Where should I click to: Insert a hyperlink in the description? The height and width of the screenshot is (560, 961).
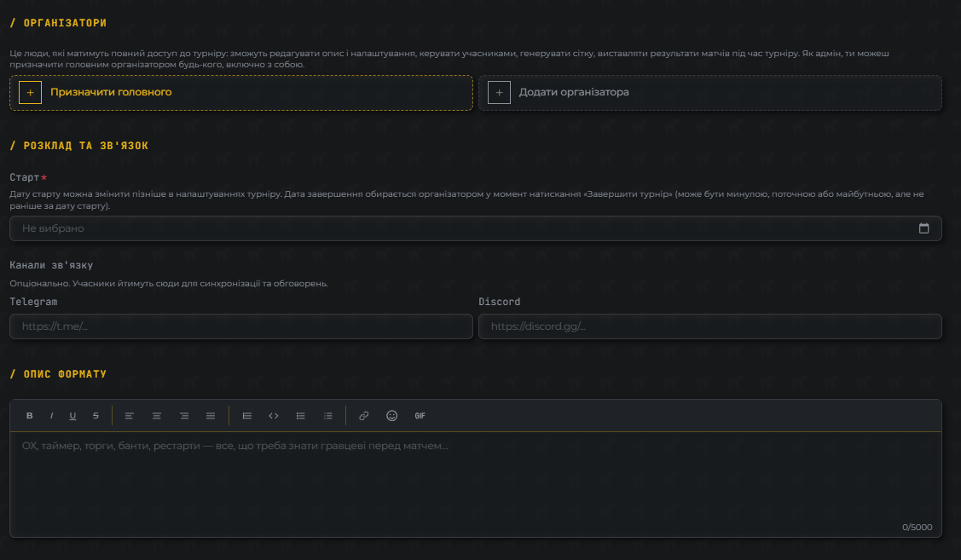(x=364, y=415)
